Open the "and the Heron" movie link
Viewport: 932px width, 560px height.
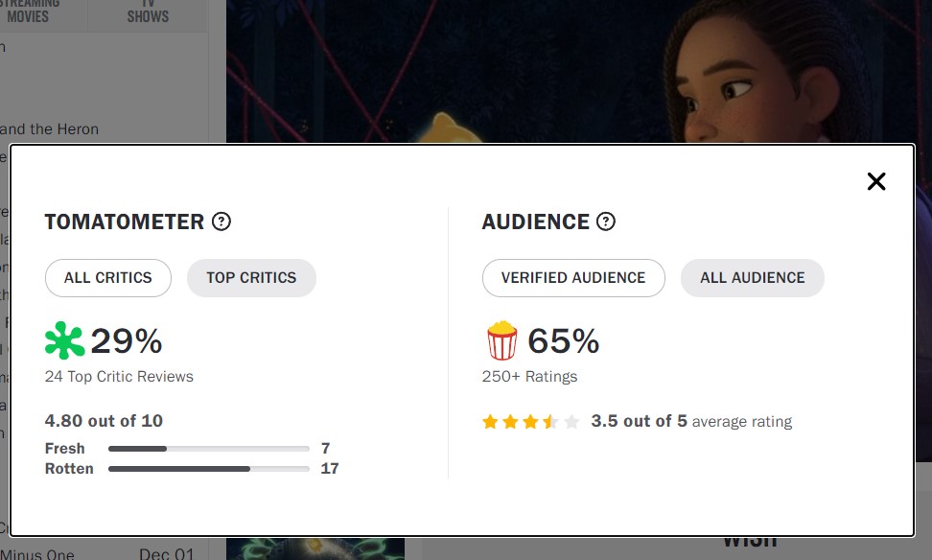[50, 128]
